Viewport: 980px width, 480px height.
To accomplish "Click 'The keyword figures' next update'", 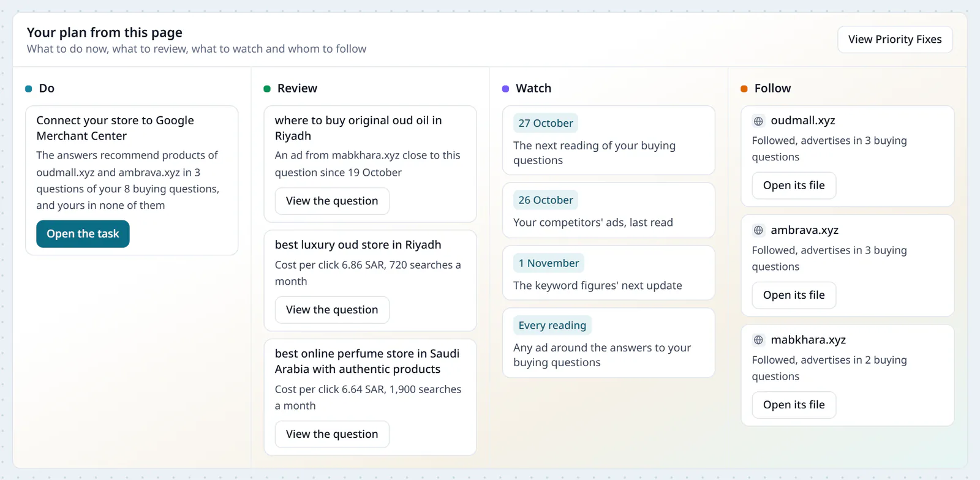I will coord(598,285).
